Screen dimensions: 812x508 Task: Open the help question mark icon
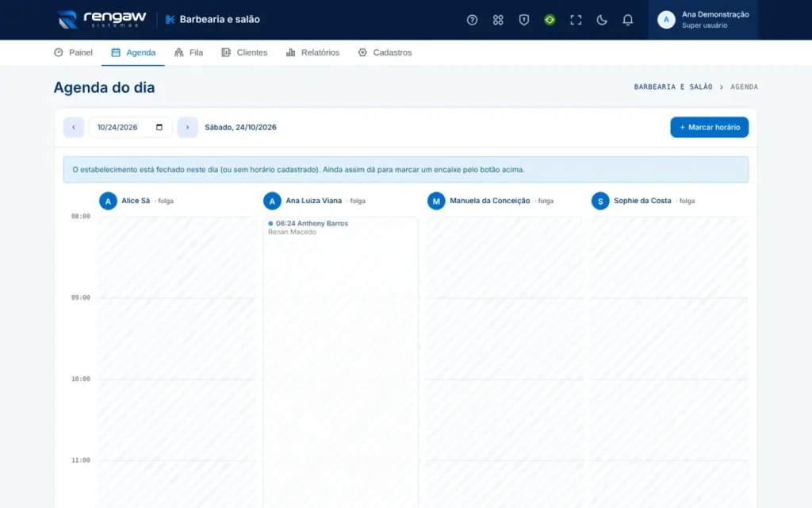coord(472,20)
